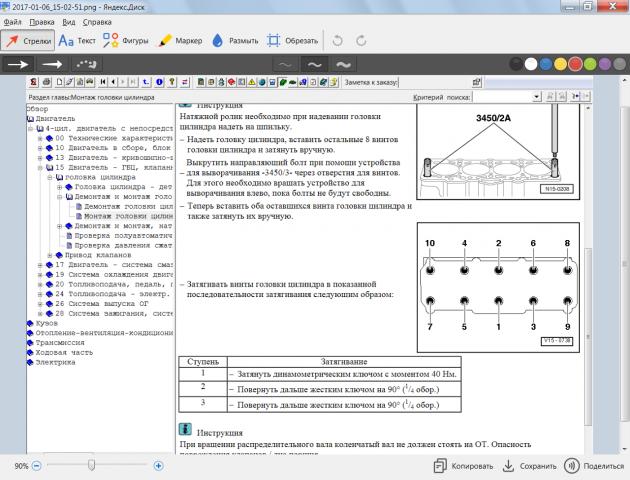Choose the thick straight arrow style
The image size is (630, 480).
(x=18, y=64)
